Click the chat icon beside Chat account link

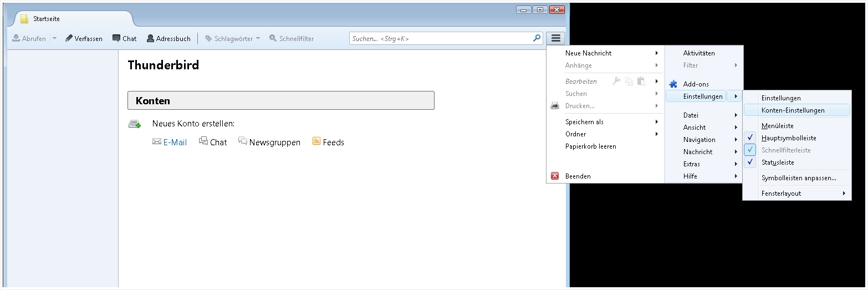click(x=203, y=141)
